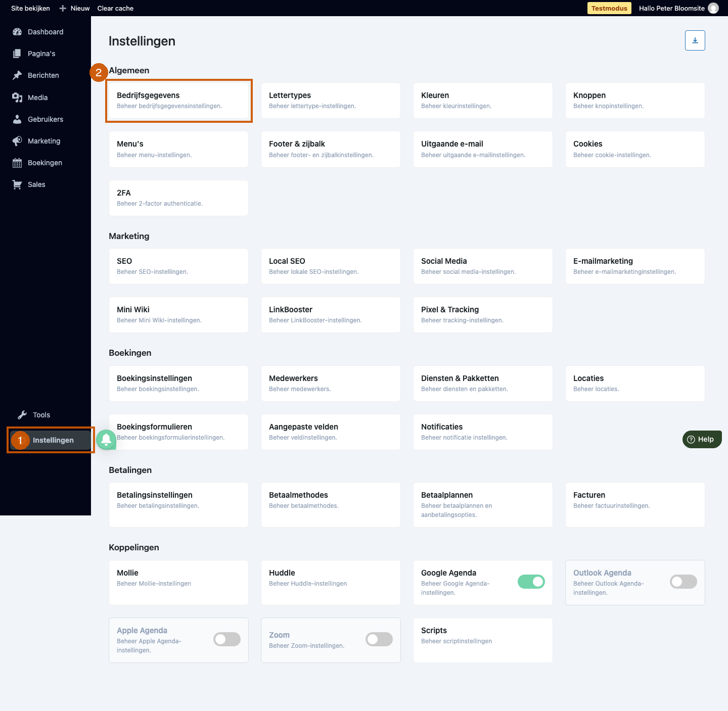This screenshot has height=711, width=728.
Task: Open the 2FA settings card
Action: click(178, 198)
